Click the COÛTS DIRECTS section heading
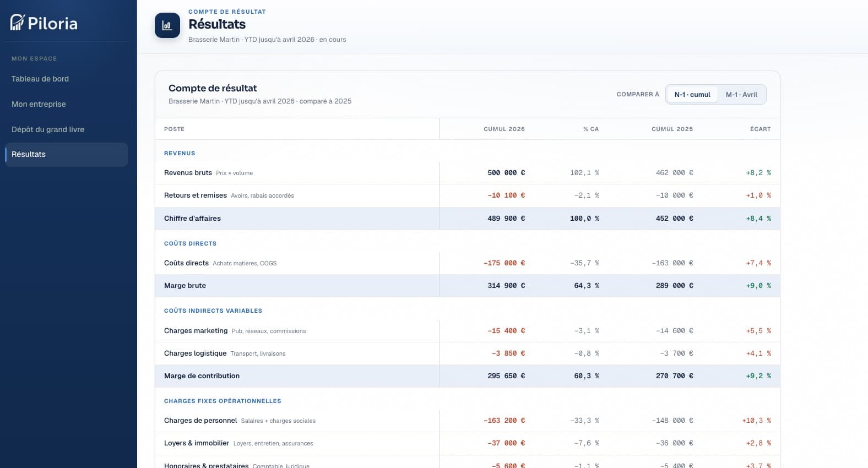Viewport: 868px width, 468px height. pyautogui.click(x=190, y=243)
